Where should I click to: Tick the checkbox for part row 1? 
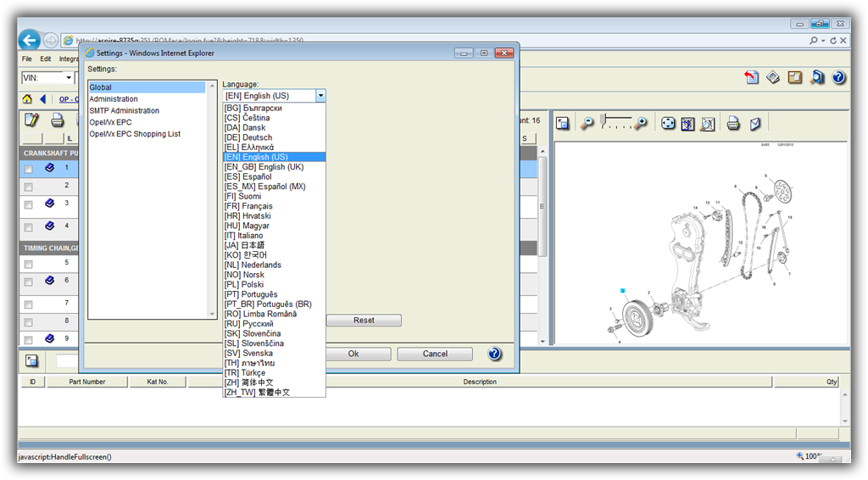pyautogui.click(x=29, y=170)
